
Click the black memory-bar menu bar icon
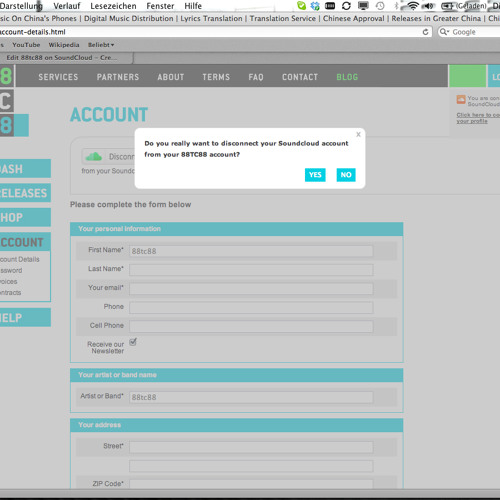(330, 6)
